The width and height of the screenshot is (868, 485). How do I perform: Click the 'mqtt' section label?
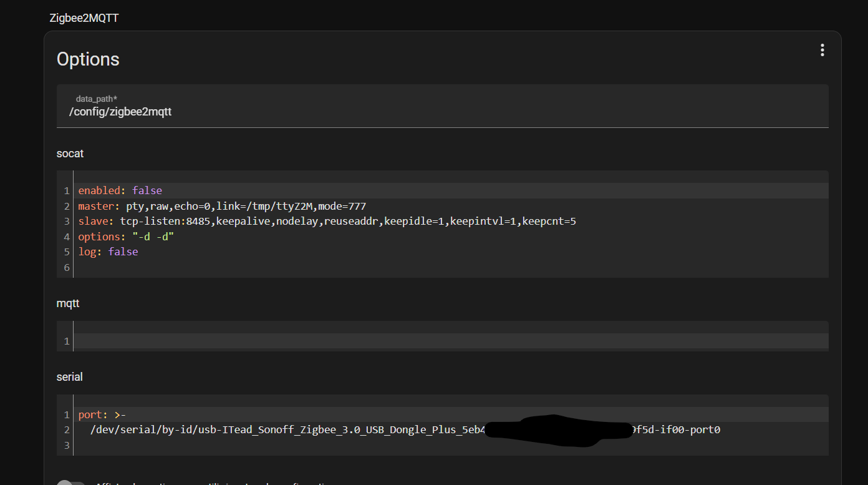68,303
